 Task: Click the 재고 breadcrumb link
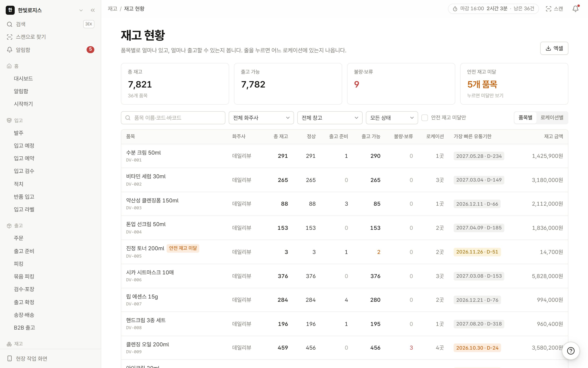coord(112,9)
